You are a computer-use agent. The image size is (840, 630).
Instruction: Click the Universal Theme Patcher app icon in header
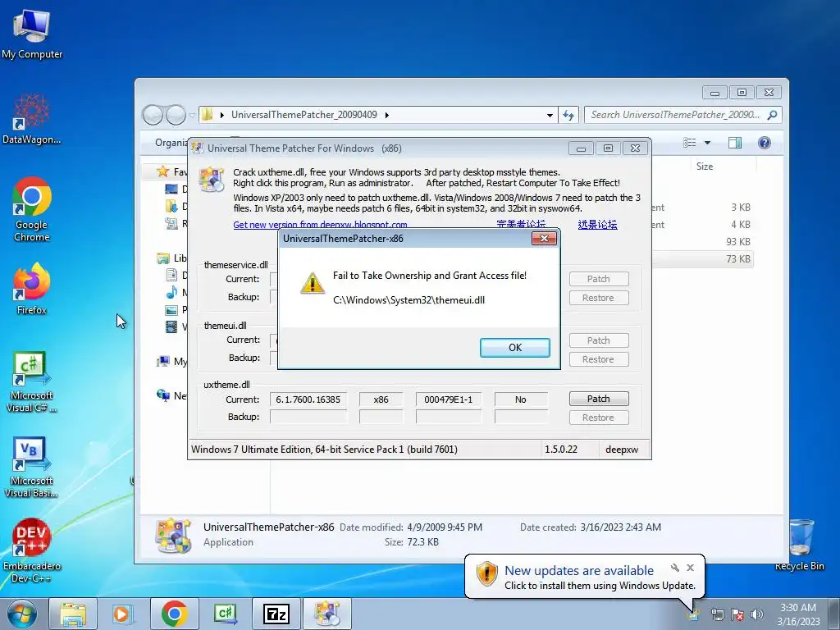pyautogui.click(x=211, y=179)
